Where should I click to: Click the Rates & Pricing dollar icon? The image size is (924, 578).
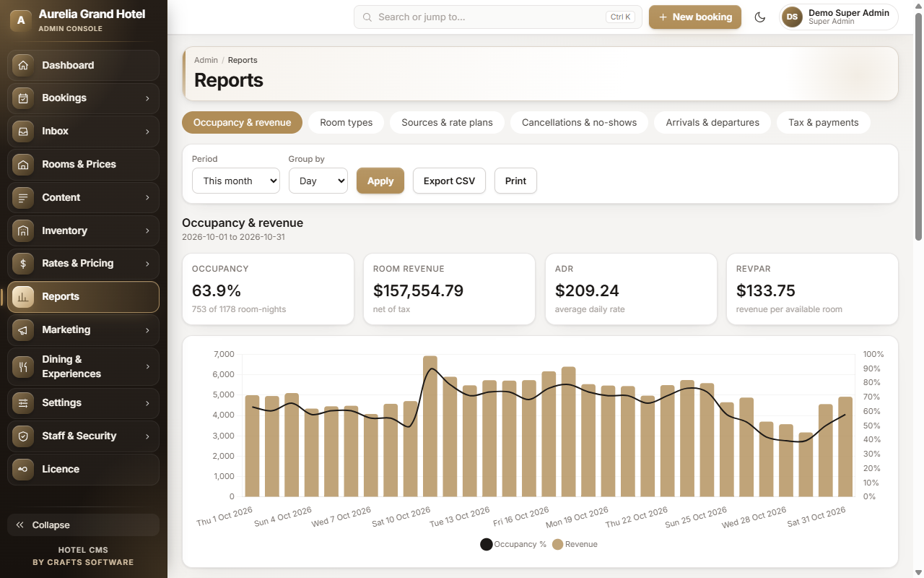(x=23, y=264)
